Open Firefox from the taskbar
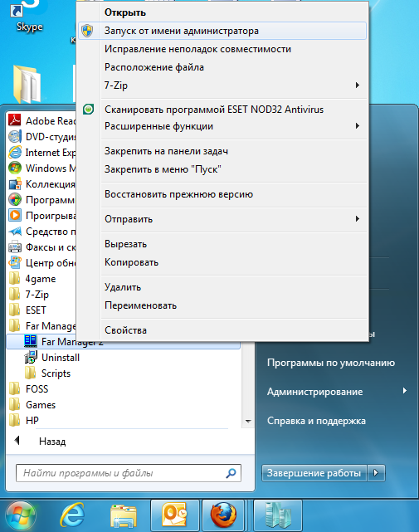 pos(223,515)
